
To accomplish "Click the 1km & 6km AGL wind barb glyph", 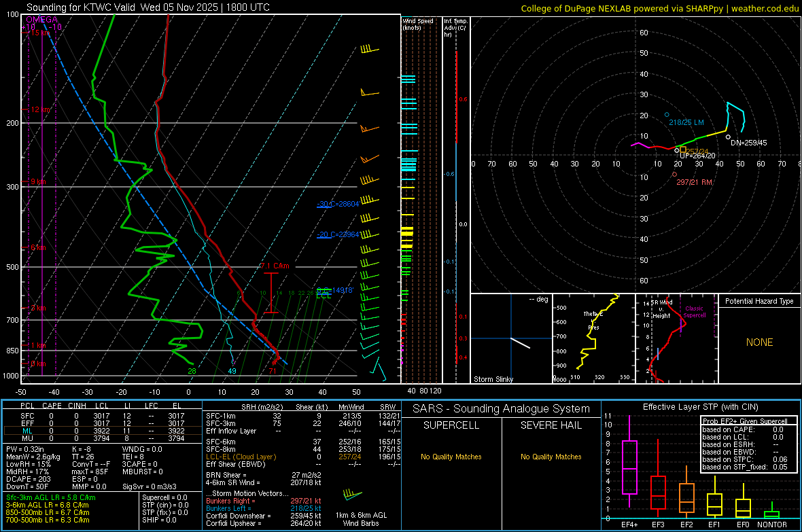I will point(352,495).
